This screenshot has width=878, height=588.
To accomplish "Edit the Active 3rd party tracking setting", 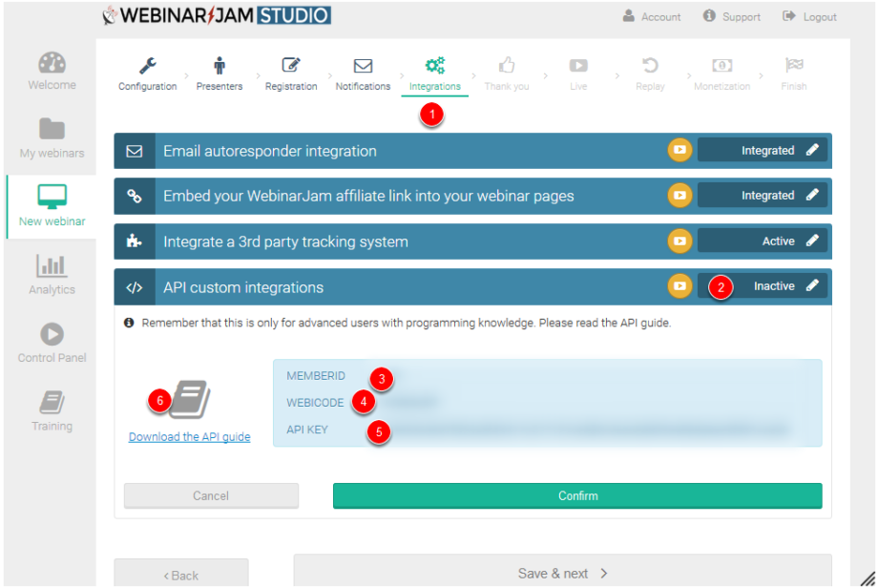I will [x=763, y=241].
